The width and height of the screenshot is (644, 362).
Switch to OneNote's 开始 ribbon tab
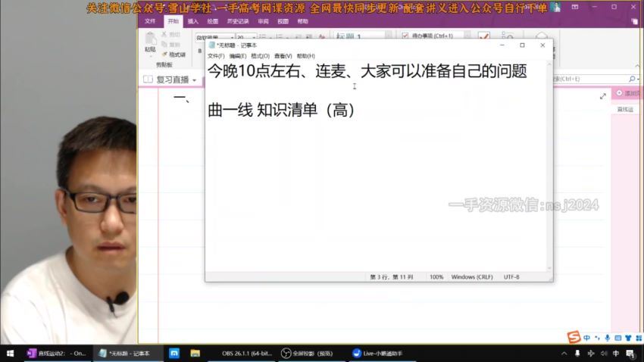[x=173, y=21]
